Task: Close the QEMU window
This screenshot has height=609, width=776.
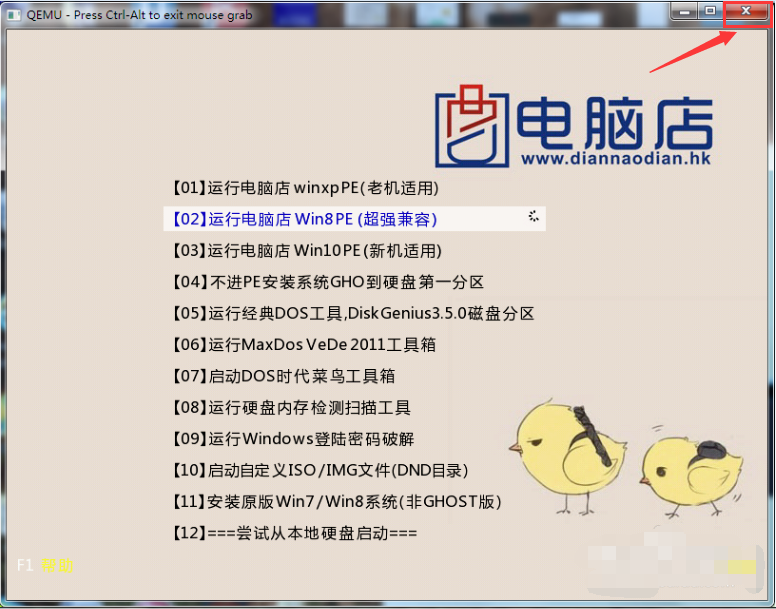Action: click(746, 11)
